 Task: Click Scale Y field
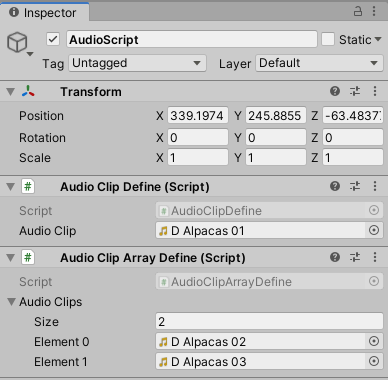[276, 157]
